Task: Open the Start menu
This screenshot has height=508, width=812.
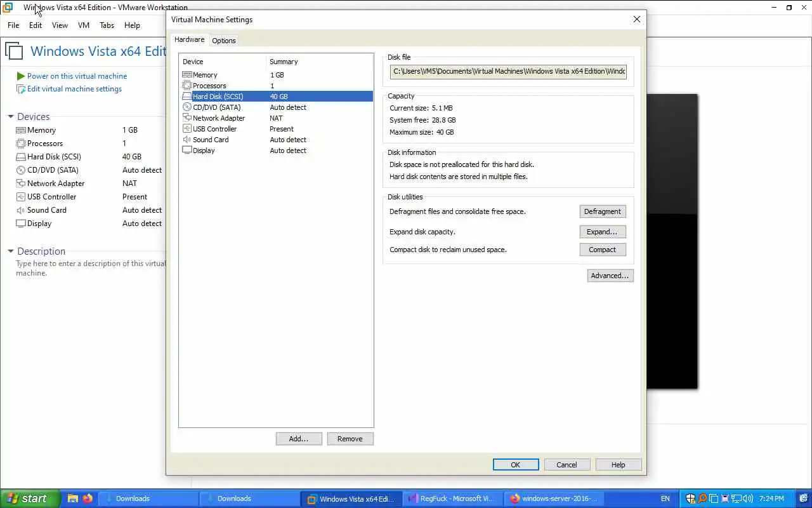Action: (30, 498)
